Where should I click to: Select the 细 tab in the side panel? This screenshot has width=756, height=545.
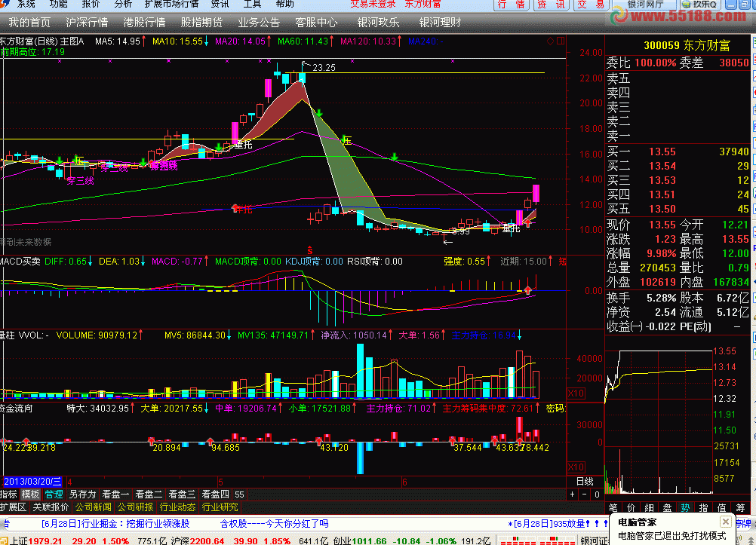(649, 507)
